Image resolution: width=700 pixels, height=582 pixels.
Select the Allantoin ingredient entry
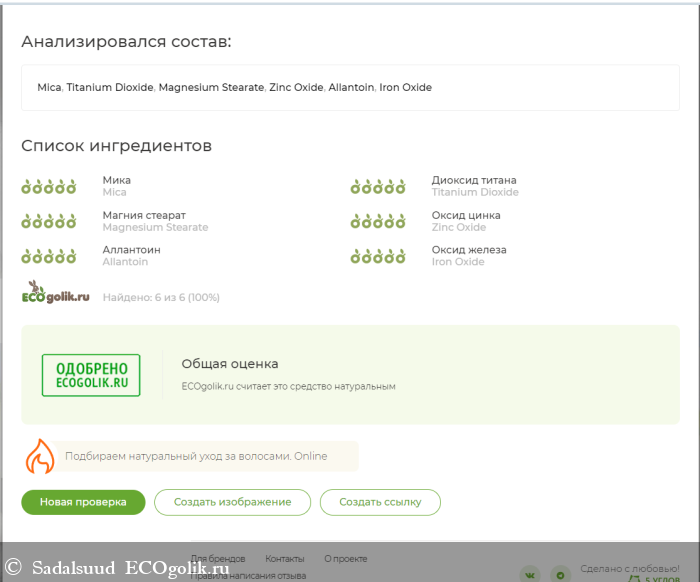[125, 256]
